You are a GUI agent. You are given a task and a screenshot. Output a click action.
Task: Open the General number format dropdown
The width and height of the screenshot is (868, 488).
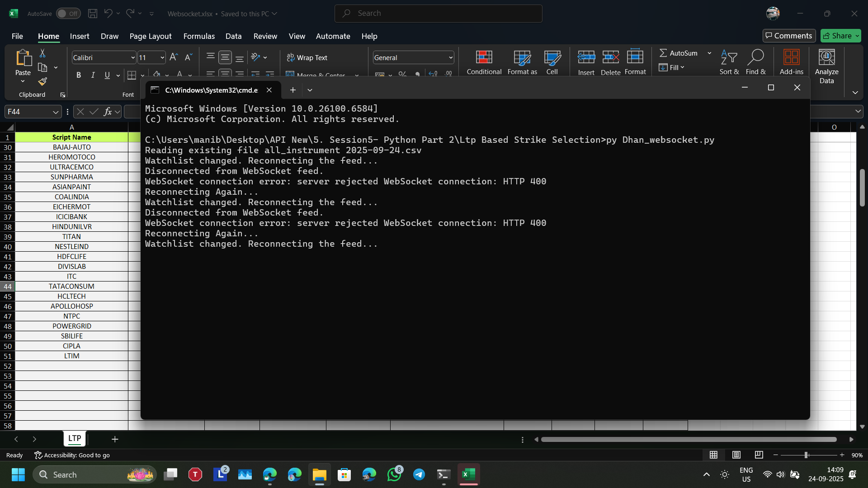[450, 57]
